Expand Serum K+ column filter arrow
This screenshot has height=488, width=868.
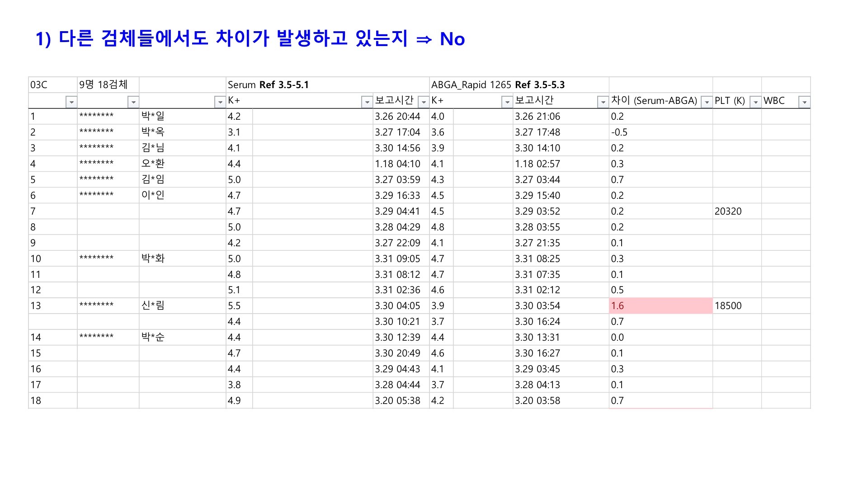[x=367, y=102]
